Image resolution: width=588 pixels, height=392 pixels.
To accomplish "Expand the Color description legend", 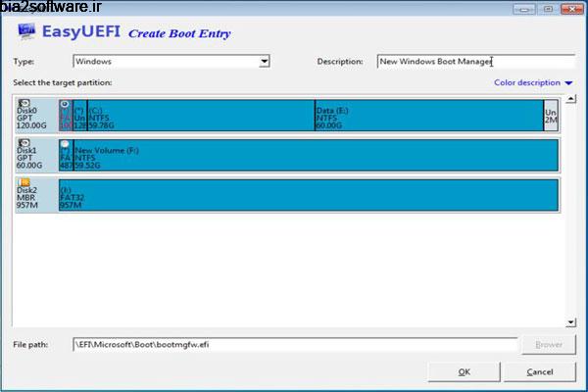I will click(x=533, y=82).
